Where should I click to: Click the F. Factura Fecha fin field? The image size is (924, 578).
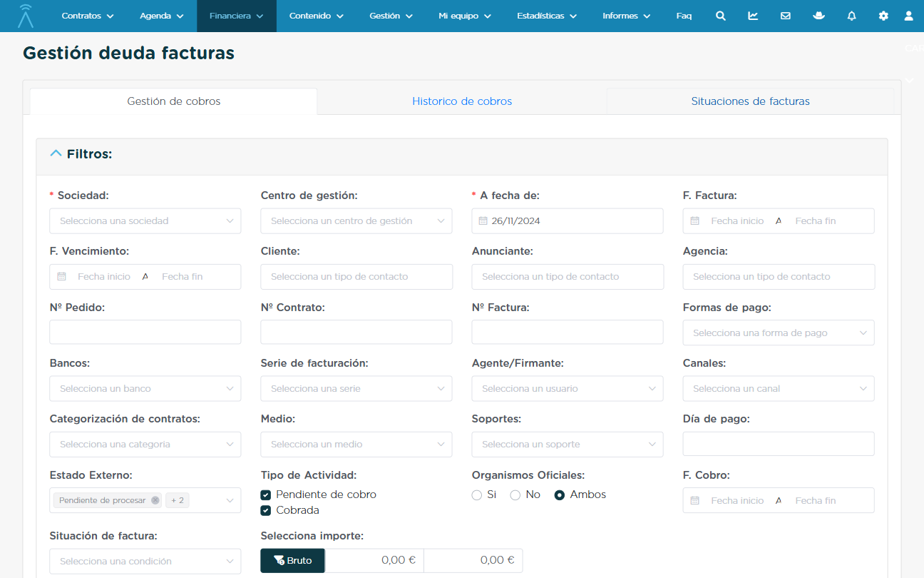[816, 221]
